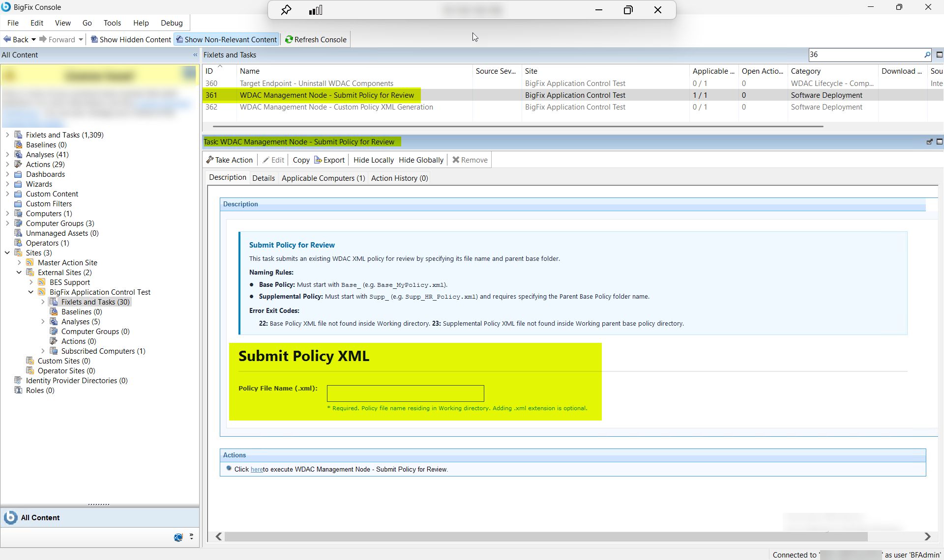Expand the BES Support site node

coord(31,282)
